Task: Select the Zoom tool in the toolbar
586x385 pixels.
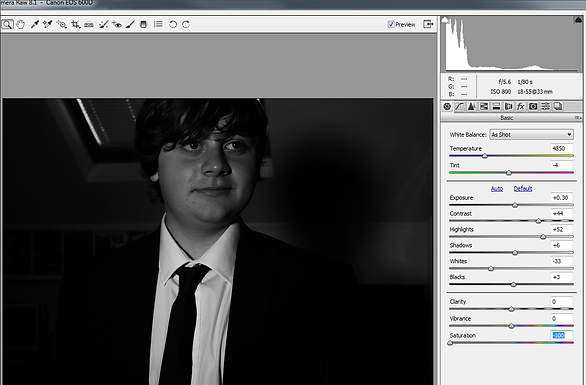Action: pos(7,24)
